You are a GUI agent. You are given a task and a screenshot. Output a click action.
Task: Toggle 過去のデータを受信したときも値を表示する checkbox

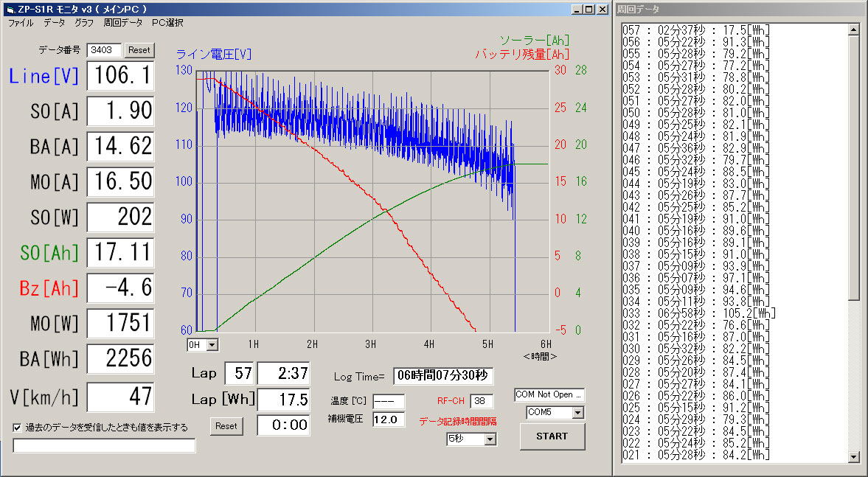pos(17,427)
